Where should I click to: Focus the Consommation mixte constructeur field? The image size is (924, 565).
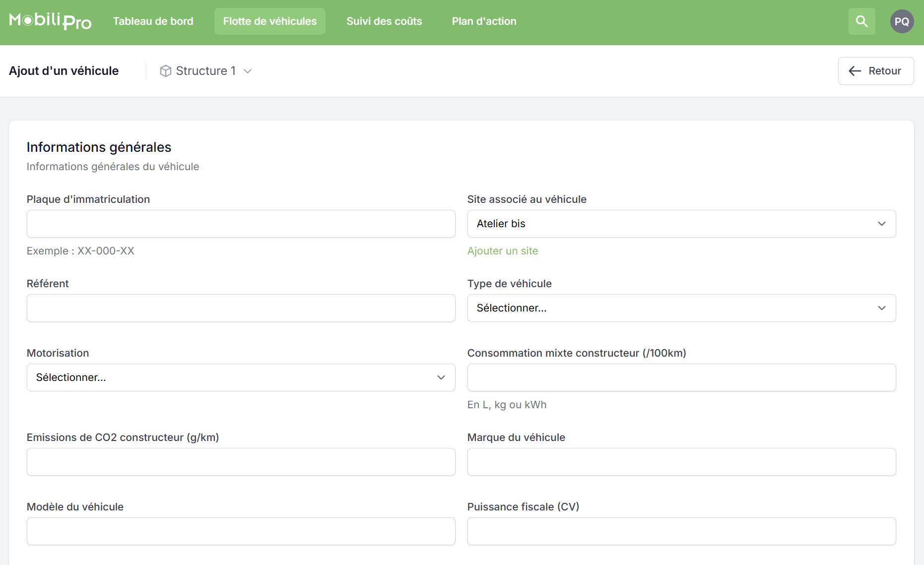681,377
